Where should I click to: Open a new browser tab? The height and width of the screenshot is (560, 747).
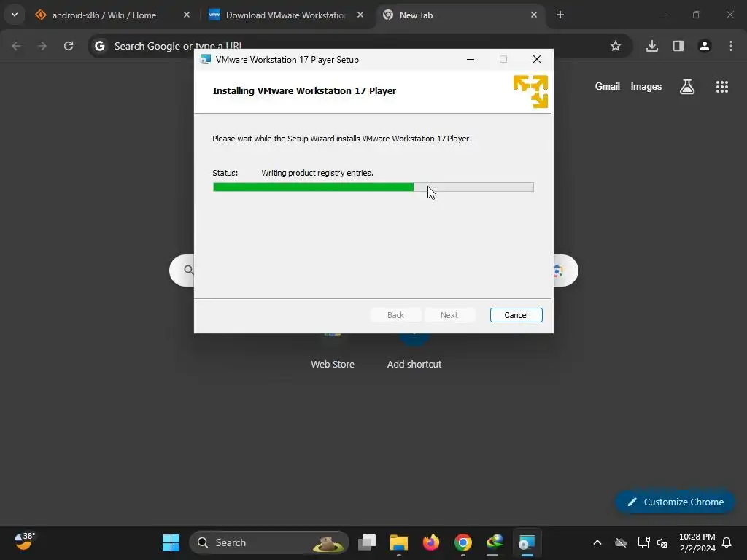tap(560, 15)
